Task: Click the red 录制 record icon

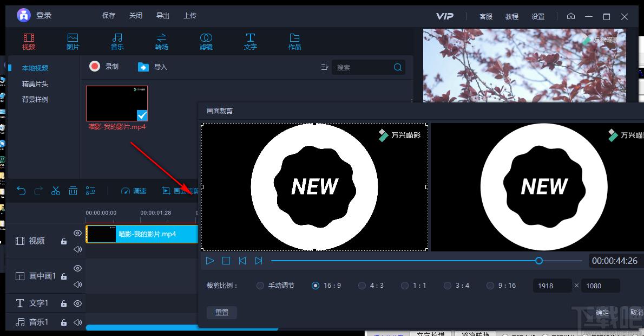Action: (95, 66)
